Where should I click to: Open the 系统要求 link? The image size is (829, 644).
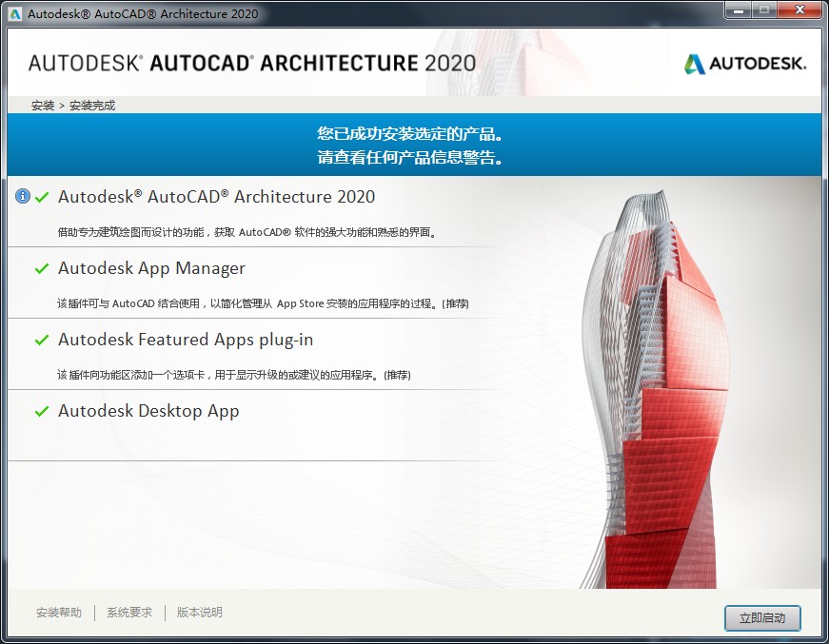[129, 613]
